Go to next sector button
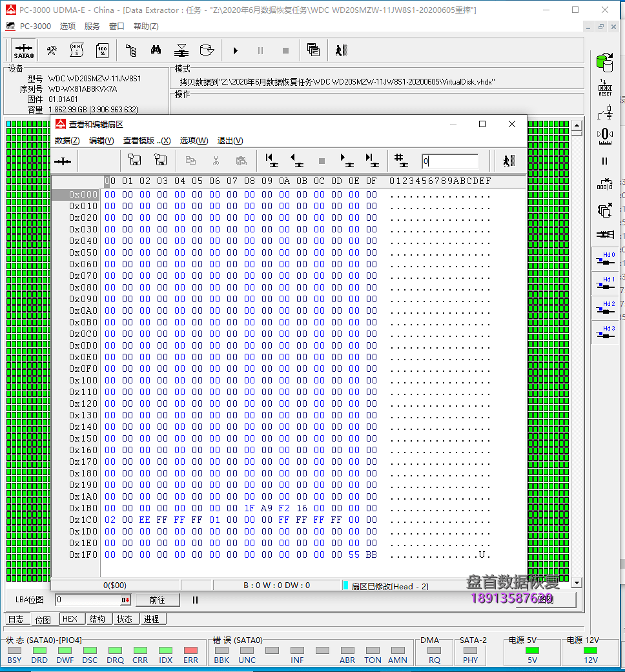625x672 pixels. point(347,160)
